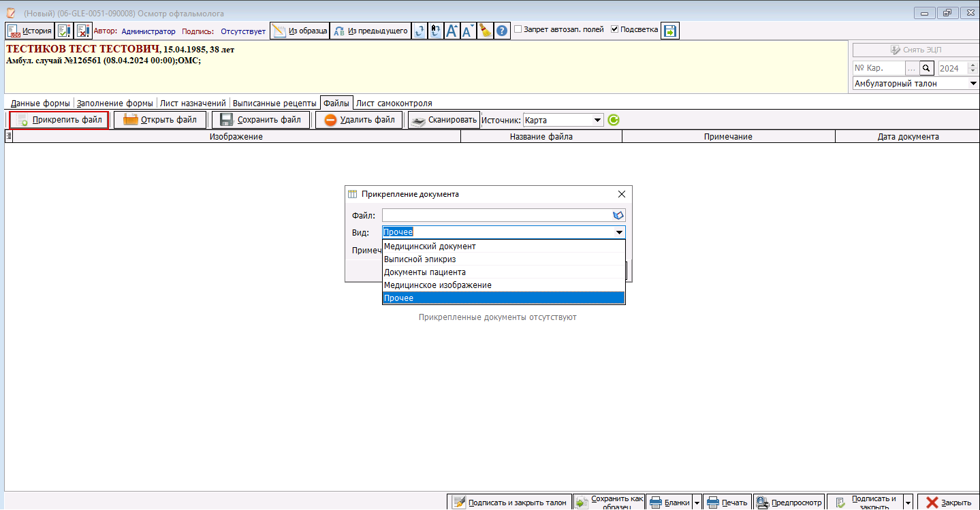The width and height of the screenshot is (980, 510).
Task: Click the red X Закрыть button
Action: pyautogui.click(x=948, y=503)
